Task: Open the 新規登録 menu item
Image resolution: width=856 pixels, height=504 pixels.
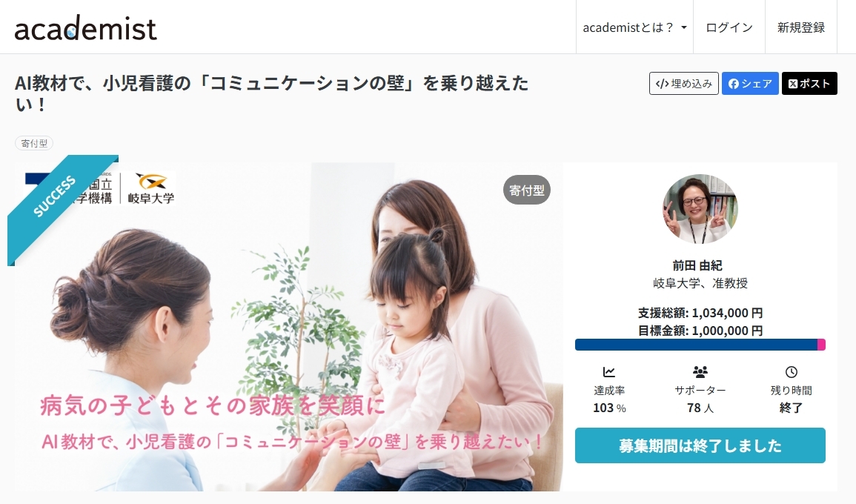Action: (801, 27)
